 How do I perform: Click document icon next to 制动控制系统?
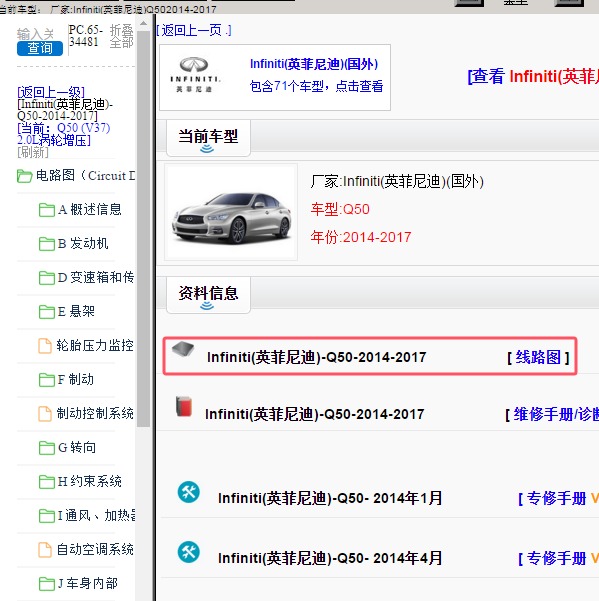45,414
